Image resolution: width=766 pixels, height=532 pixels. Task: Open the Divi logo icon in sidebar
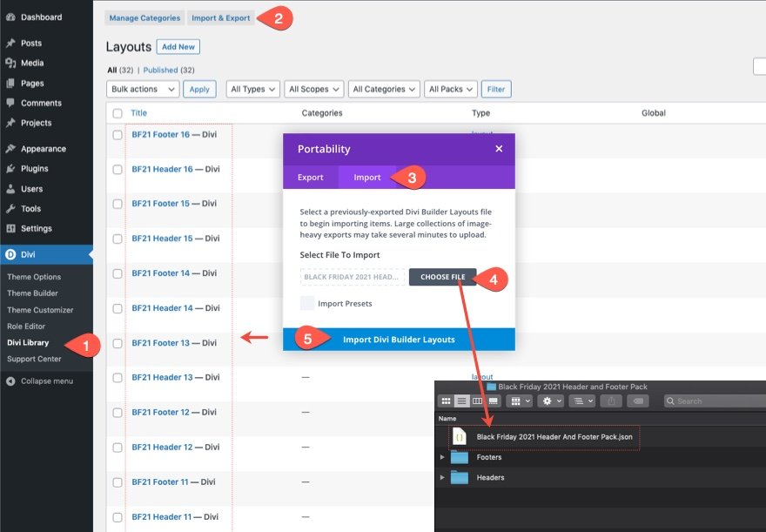click(10, 255)
